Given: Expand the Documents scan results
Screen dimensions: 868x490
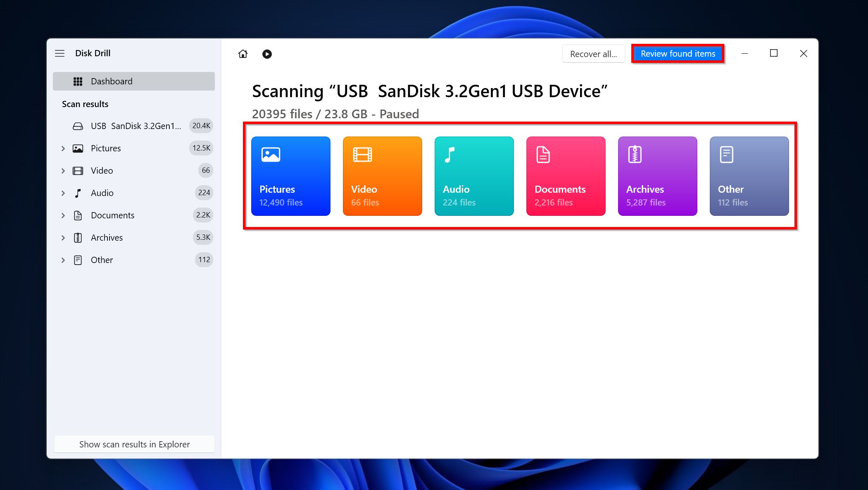Looking at the screenshot, I should pos(63,215).
